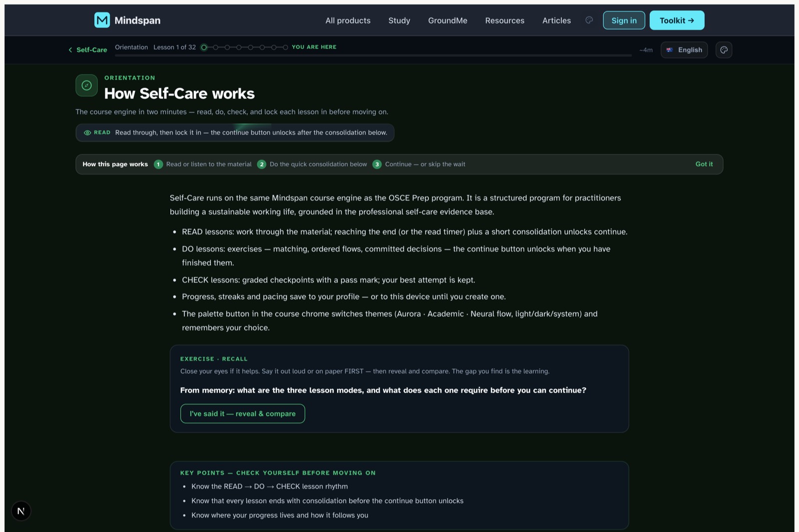Click the ~4m time estimate
The height and width of the screenshot is (532, 799).
pyautogui.click(x=646, y=50)
